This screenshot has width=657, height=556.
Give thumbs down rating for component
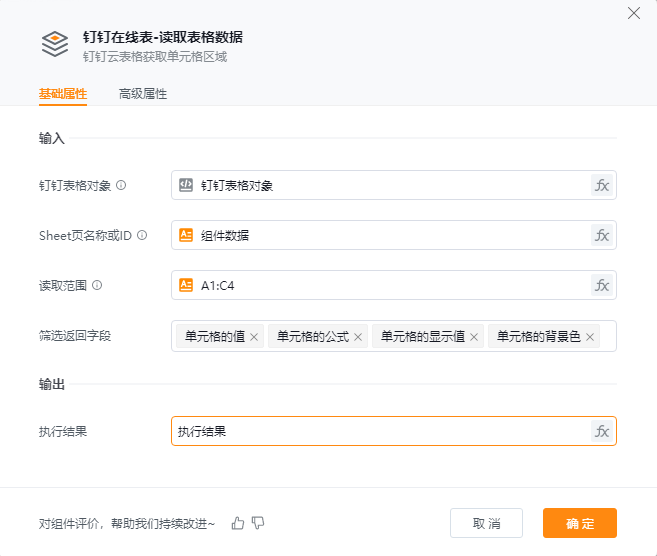pos(258,523)
